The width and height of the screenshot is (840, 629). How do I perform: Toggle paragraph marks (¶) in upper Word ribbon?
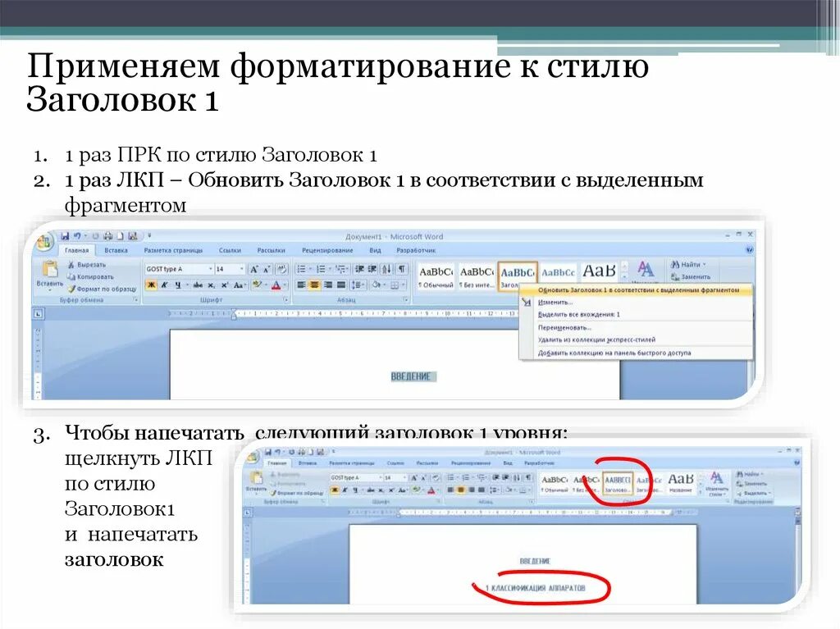coord(402,269)
